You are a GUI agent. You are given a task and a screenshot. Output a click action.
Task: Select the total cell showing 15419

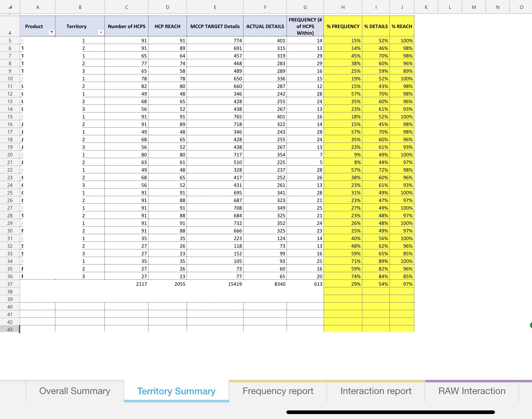tap(215, 284)
